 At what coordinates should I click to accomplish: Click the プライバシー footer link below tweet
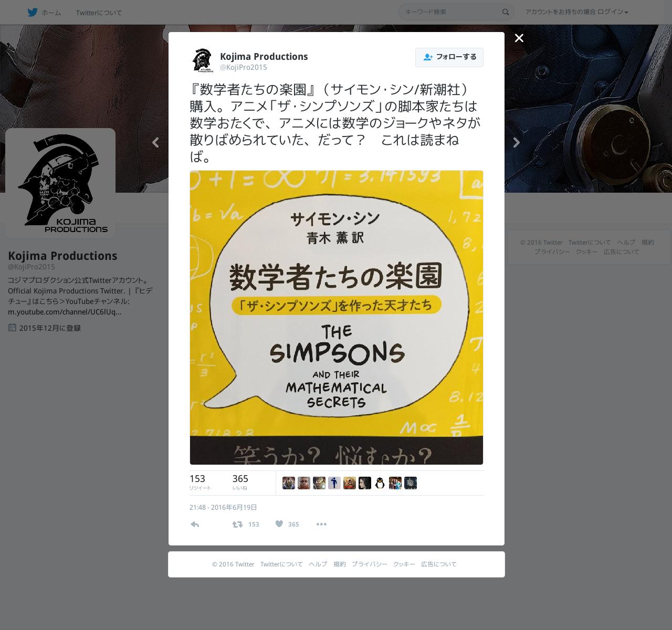[370, 564]
